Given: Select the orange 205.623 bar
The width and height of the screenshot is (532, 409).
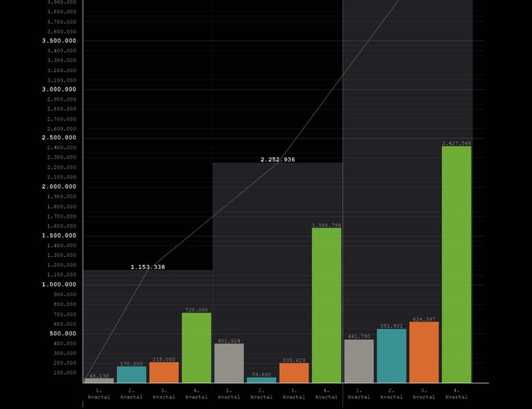Looking at the screenshot, I should [x=294, y=373].
